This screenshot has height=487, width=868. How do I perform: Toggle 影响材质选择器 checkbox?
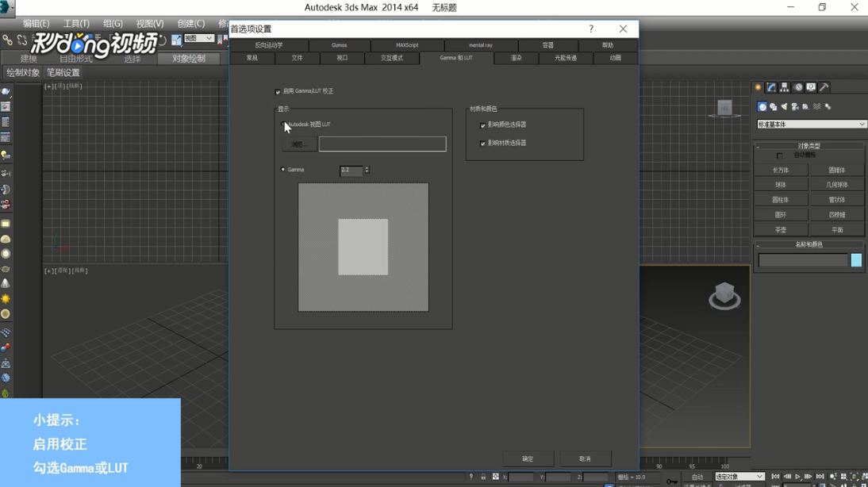(482, 144)
